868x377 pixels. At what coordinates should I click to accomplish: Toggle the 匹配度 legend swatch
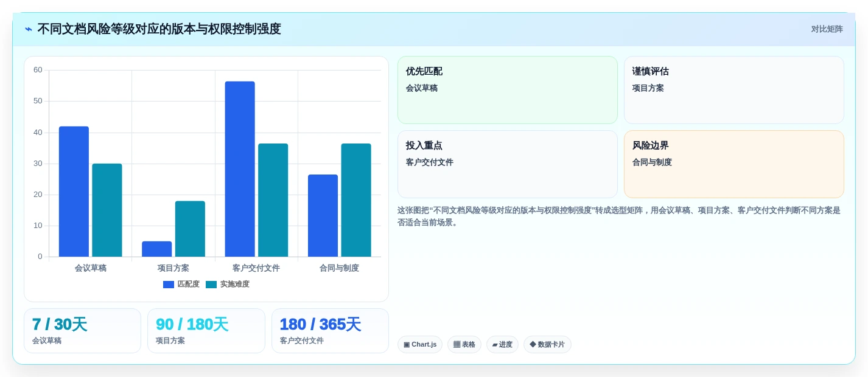[x=169, y=285]
